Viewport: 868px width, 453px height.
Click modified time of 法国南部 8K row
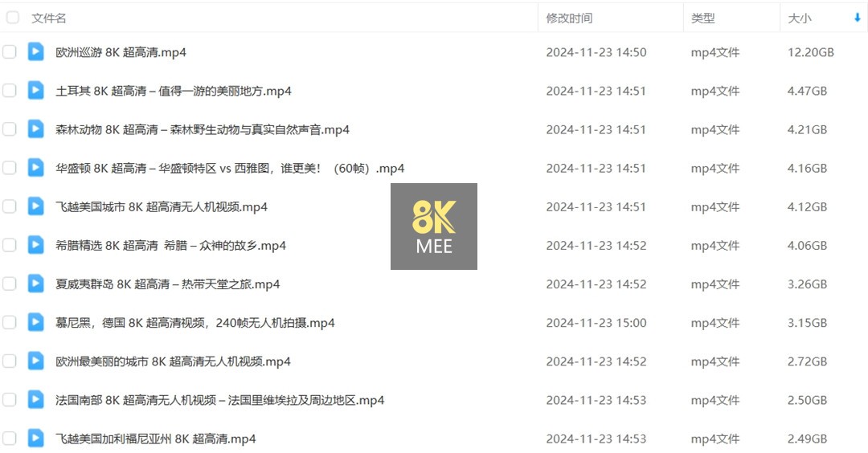596,401
